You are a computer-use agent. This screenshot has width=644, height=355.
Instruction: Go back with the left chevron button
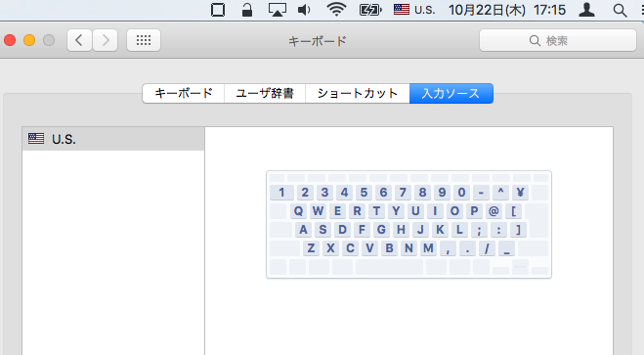[x=79, y=40]
